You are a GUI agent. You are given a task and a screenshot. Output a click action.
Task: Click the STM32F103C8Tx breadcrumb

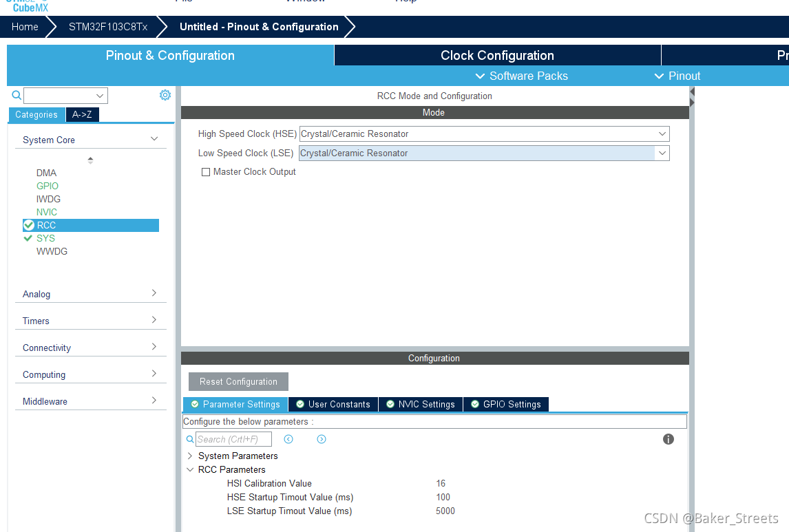(107, 27)
